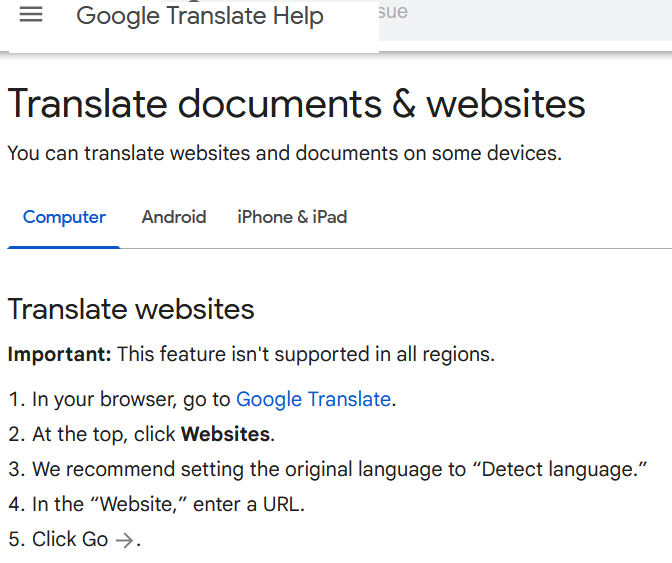The height and width of the screenshot is (563, 672).
Task: Follow the Google Translate hyperlink
Action: coord(313,400)
